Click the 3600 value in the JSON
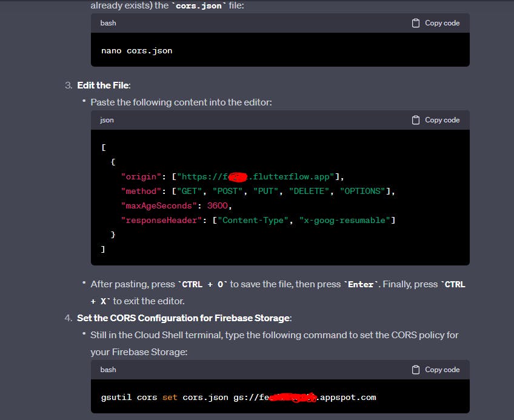514x420 pixels. [x=218, y=205]
